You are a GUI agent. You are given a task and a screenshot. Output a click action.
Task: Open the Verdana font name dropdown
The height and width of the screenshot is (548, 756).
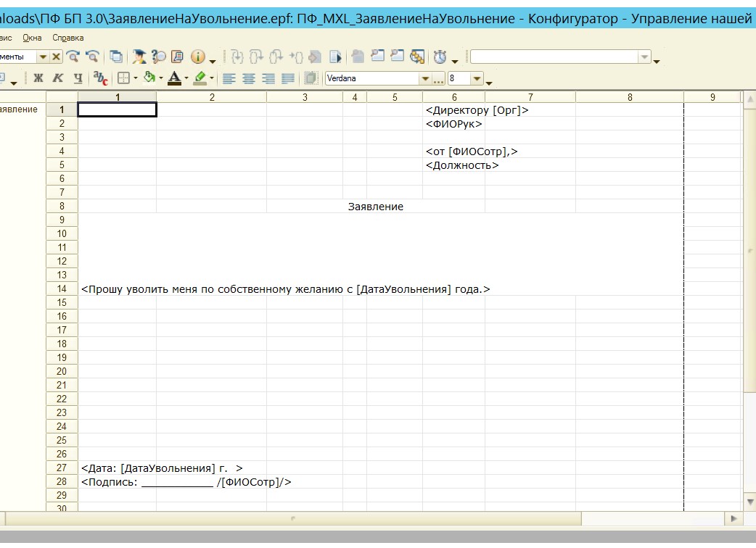click(x=425, y=78)
